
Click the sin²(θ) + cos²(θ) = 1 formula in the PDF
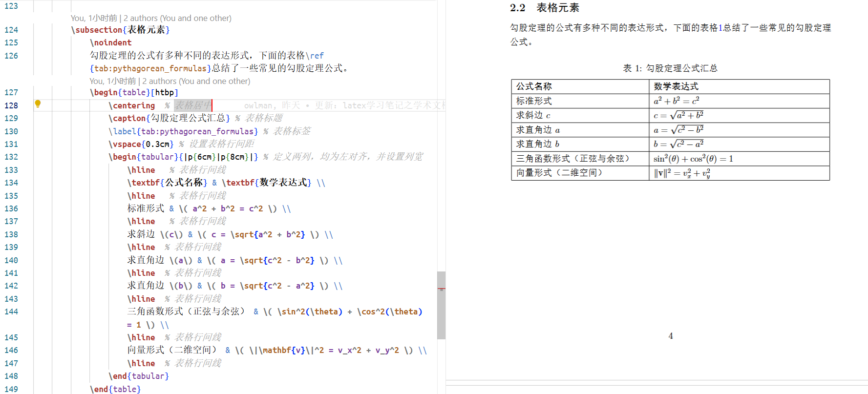[693, 159]
